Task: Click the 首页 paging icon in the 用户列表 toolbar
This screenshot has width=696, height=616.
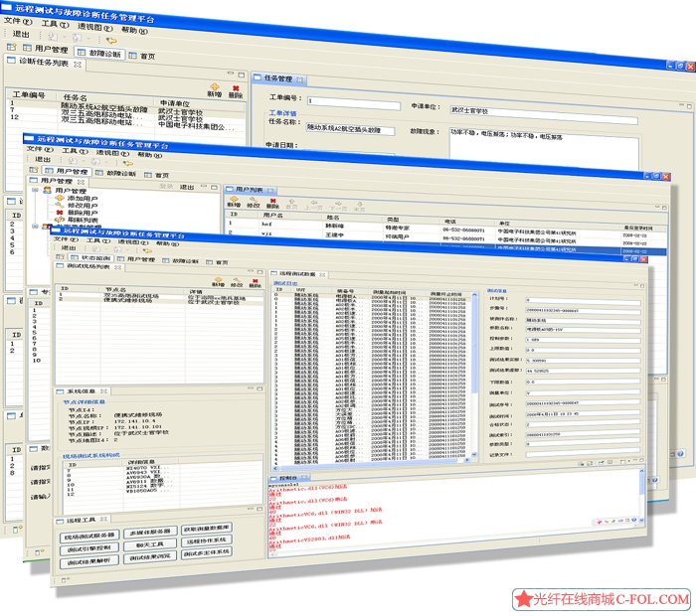Action: tap(291, 203)
